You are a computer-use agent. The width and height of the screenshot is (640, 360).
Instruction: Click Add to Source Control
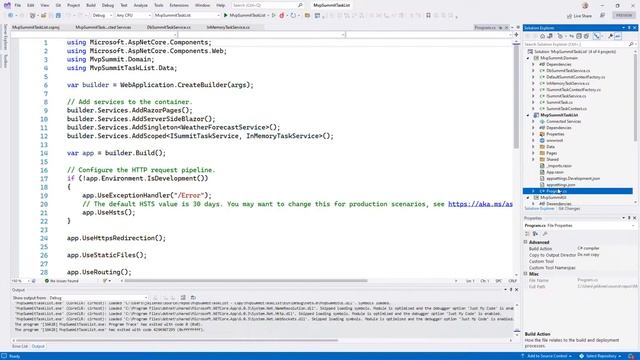(x=547, y=356)
